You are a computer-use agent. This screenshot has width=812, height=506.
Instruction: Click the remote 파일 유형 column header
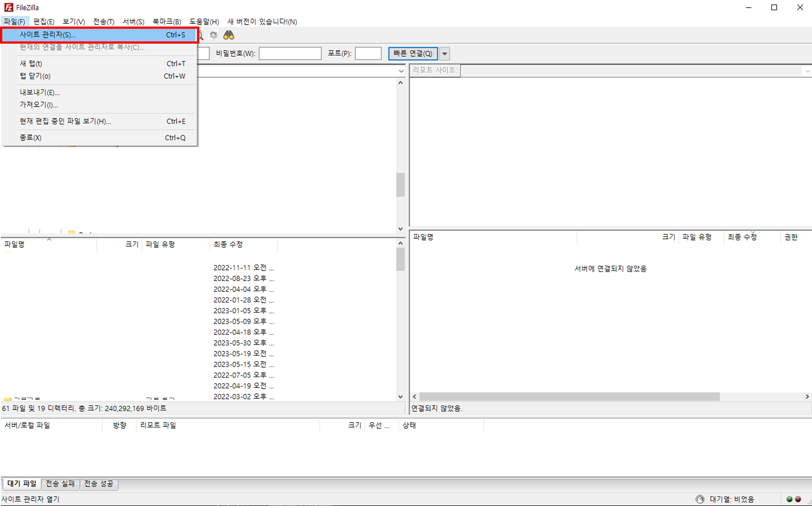tap(701, 237)
